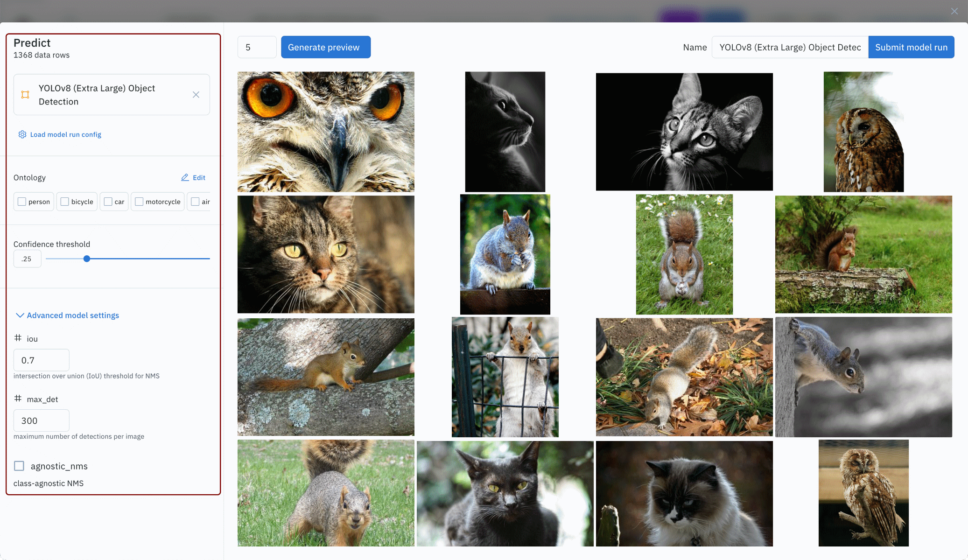Screen dimensions: 968x560
Task: Click Load model run config link
Action: (65, 134)
